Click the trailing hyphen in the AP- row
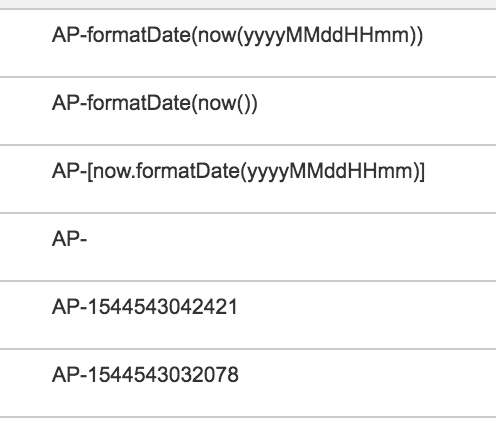 tap(84, 241)
